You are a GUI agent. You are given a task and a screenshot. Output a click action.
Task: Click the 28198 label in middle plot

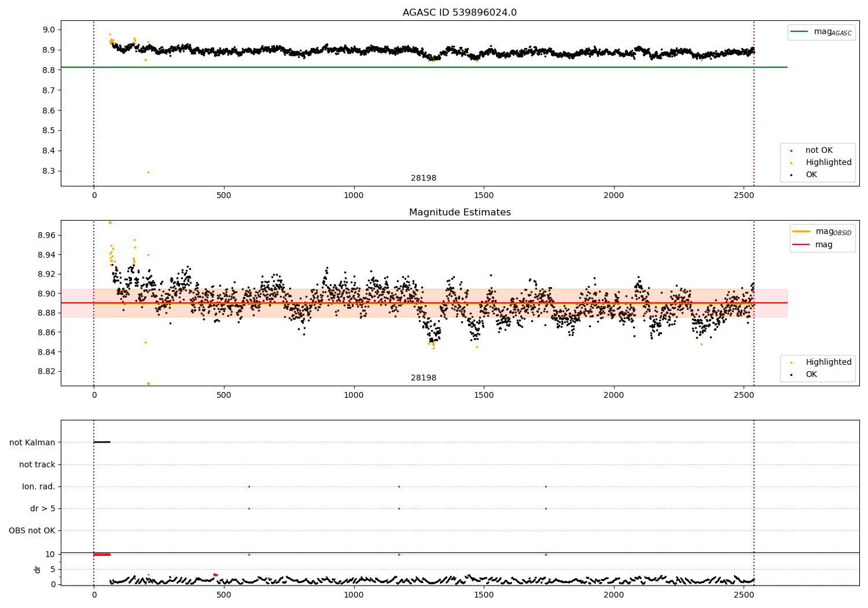[424, 378]
